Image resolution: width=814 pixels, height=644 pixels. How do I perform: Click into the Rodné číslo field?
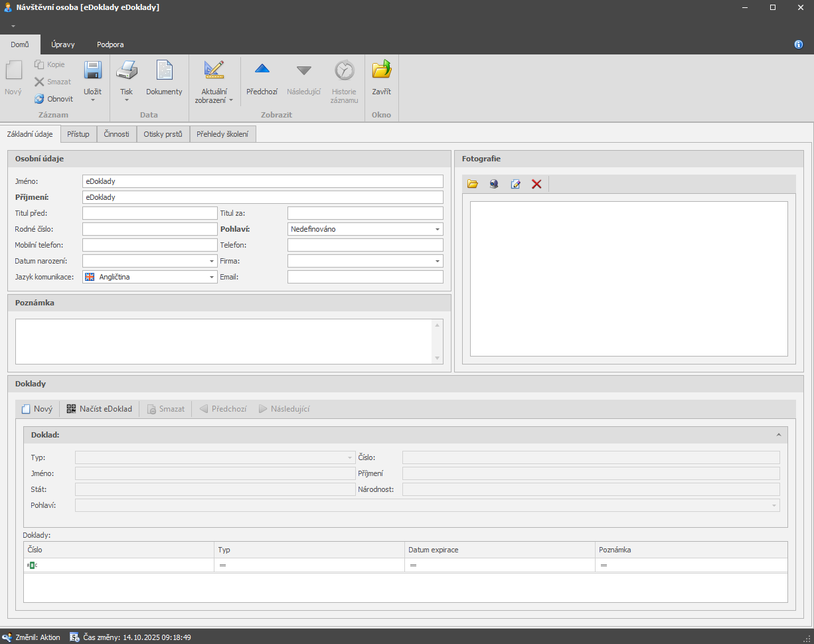point(149,229)
